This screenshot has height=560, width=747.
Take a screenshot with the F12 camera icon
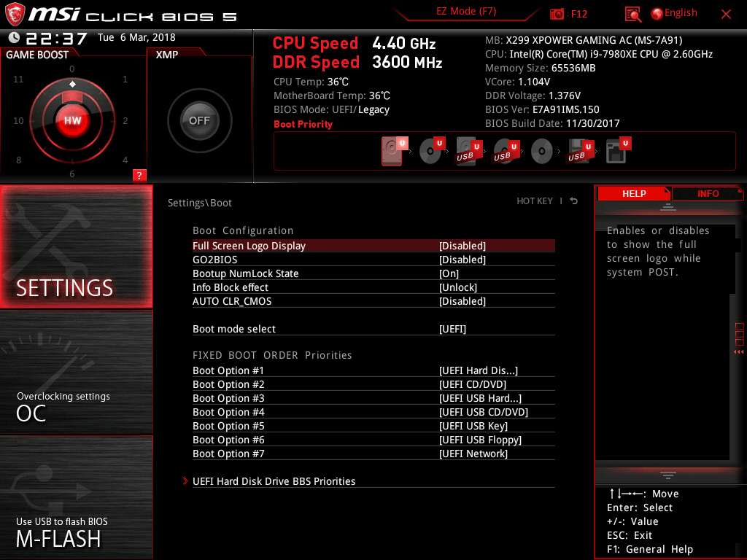[557, 15]
